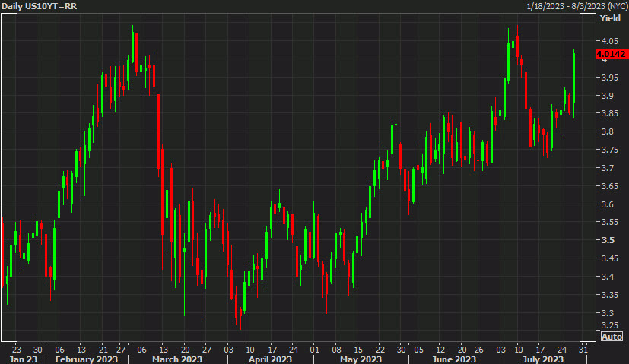Click the Auto scale button
629x364 pixels.
[612, 337]
